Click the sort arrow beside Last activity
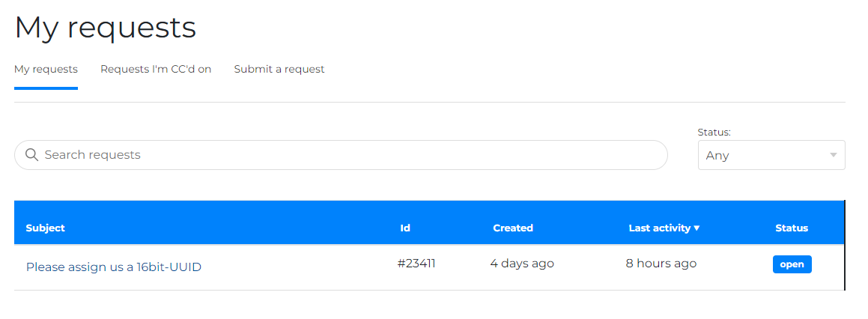The height and width of the screenshot is (319, 868). (696, 228)
